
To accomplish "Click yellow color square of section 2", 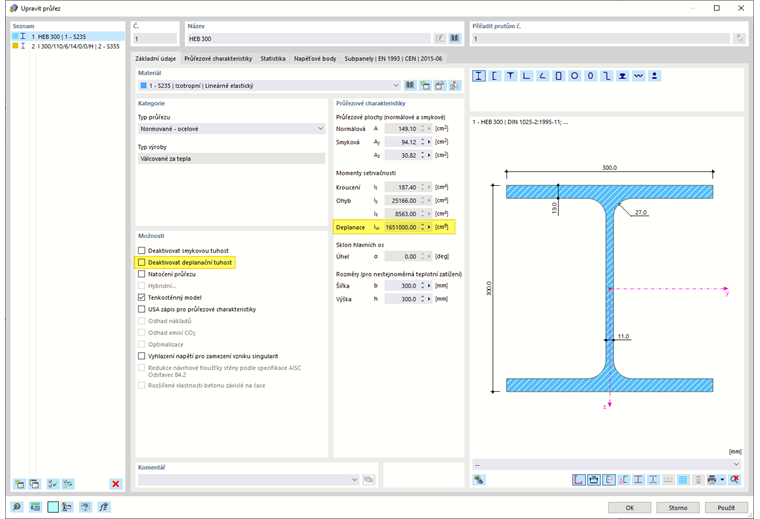I will click(15, 46).
